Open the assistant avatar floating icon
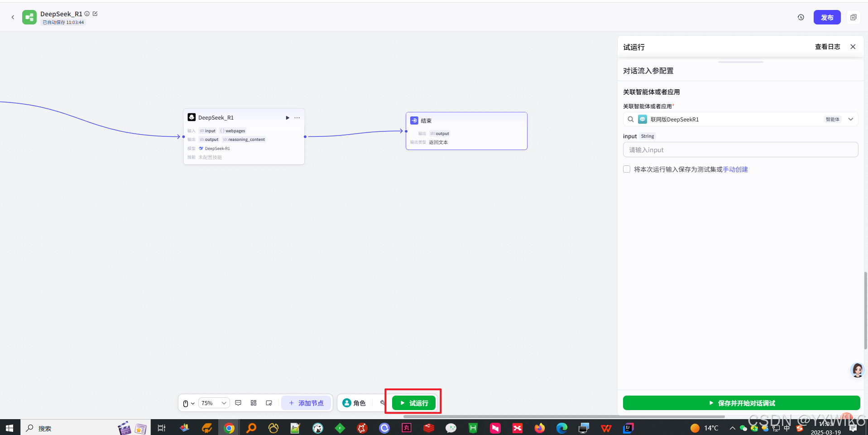The height and width of the screenshot is (435, 868). (858, 370)
